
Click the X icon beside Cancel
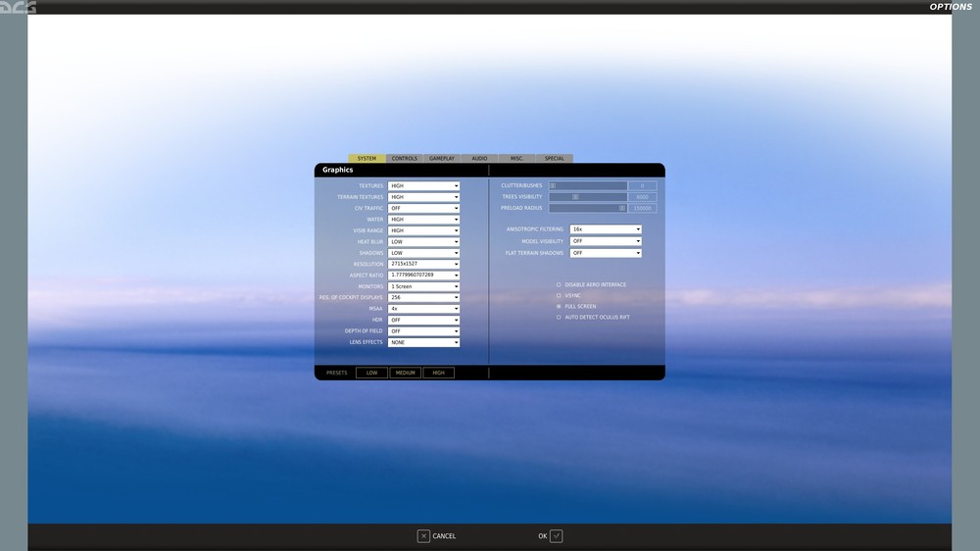click(x=423, y=536)
